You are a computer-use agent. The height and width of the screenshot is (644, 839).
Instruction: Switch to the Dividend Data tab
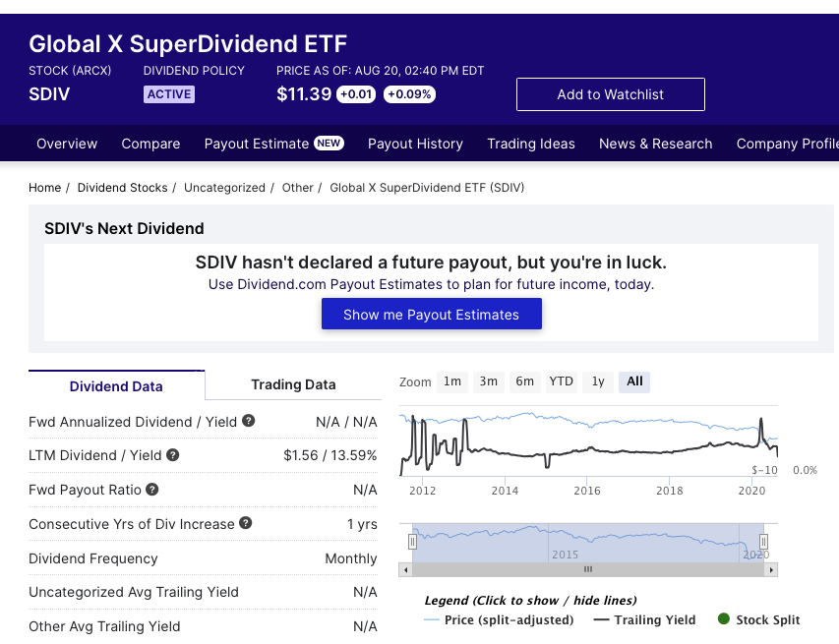tap(116, 385)
